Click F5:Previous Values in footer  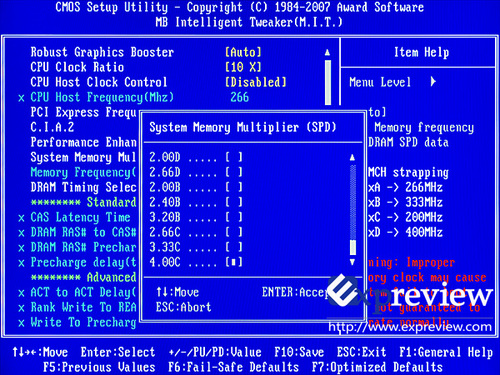point(99,367)
